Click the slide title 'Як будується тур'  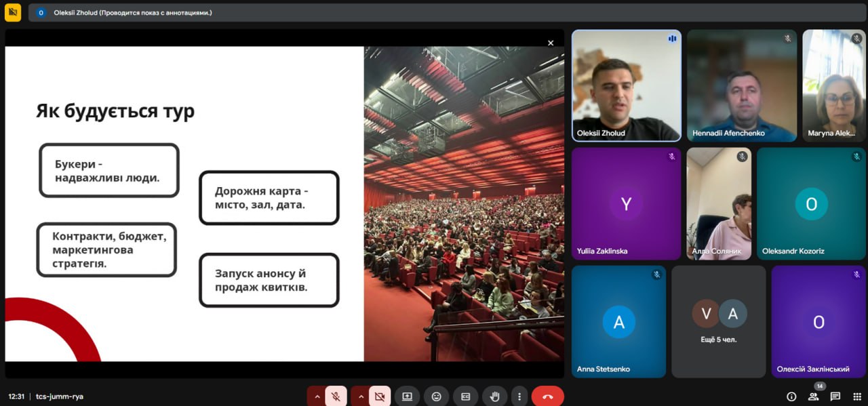tap(115, 111)
